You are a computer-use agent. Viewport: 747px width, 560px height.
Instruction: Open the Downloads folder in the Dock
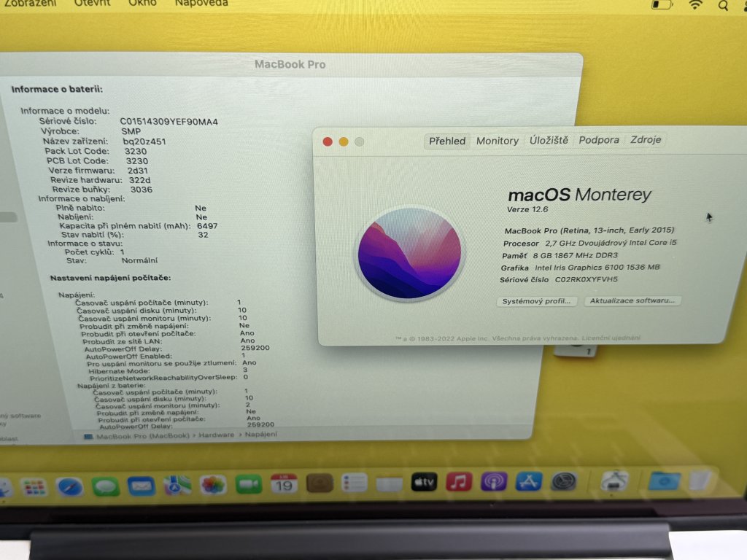pos(665,481)
